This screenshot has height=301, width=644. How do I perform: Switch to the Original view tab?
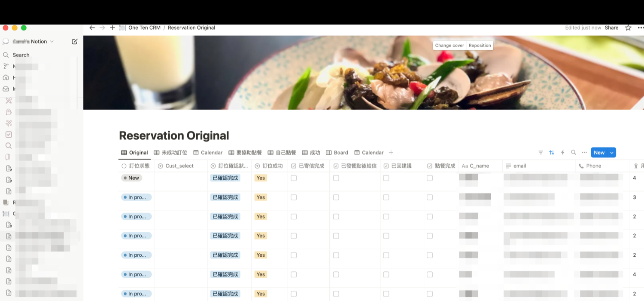point(134,153)
